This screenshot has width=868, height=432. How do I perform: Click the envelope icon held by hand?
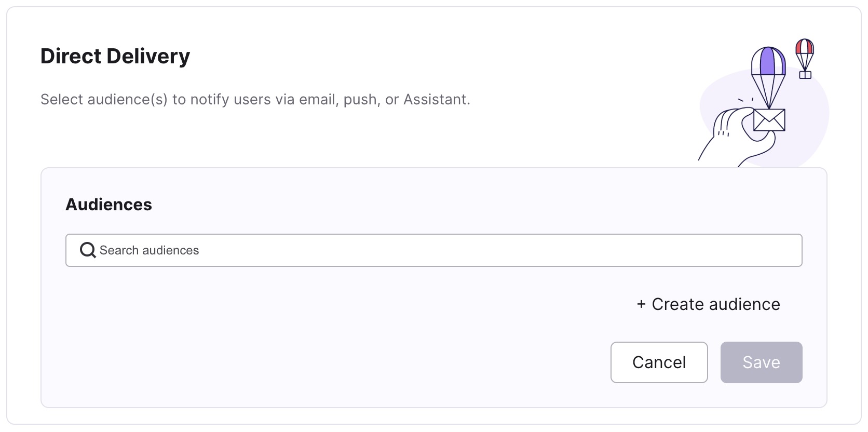tap(769, 120)
